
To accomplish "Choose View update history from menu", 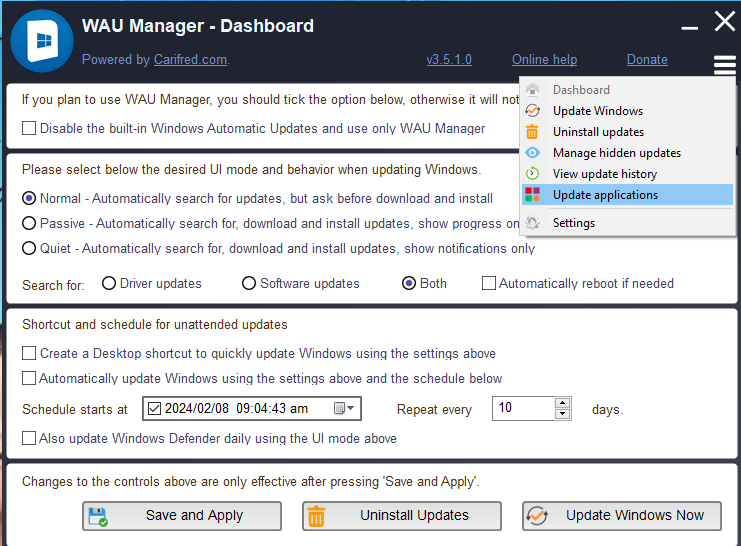I will (x=604, y=174).
